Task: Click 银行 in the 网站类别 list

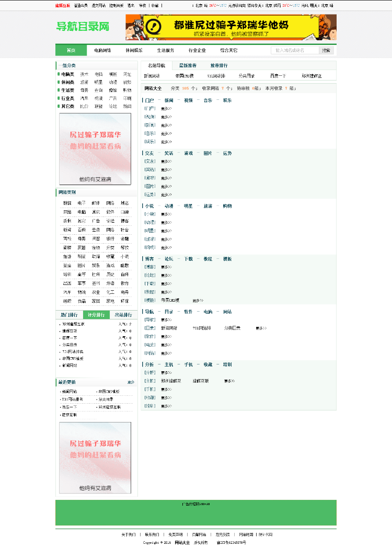Action: coord(110,238)
